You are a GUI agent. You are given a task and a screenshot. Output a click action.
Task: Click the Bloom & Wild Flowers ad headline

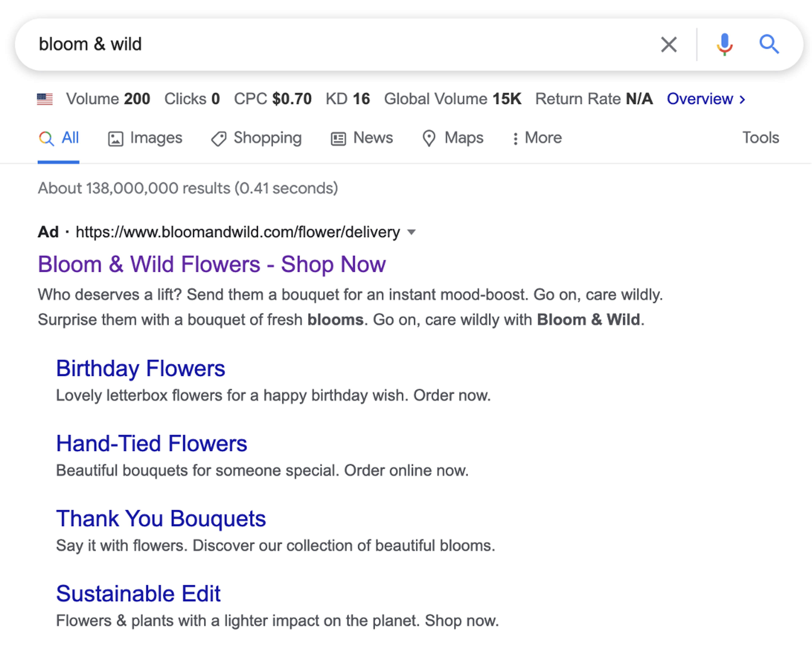[211, 264]
